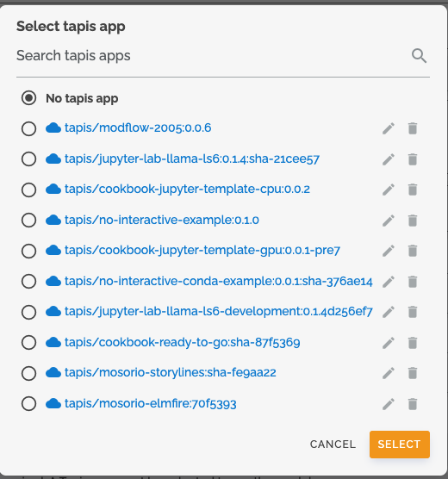Select radio for mosorio-elmfire:70f5393
This screenshot has width=448, height=479.
point(28,403)
